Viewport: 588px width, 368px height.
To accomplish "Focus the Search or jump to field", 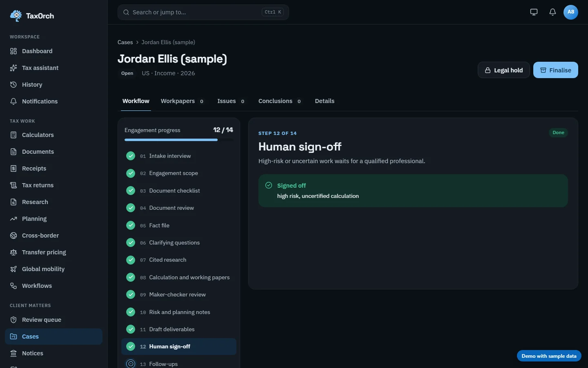I will tap(203, 12).
